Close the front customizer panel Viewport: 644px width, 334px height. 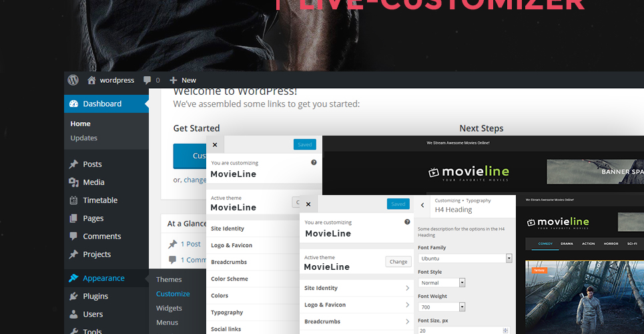308,204
